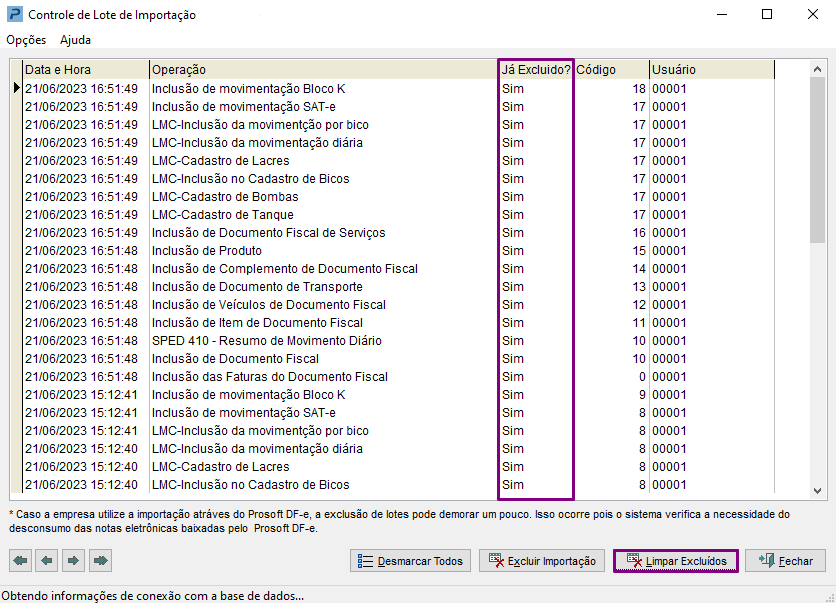
Task: Select 'Inclusão das Faturas do Documento Fiscal' row
Action: [398, 376]
